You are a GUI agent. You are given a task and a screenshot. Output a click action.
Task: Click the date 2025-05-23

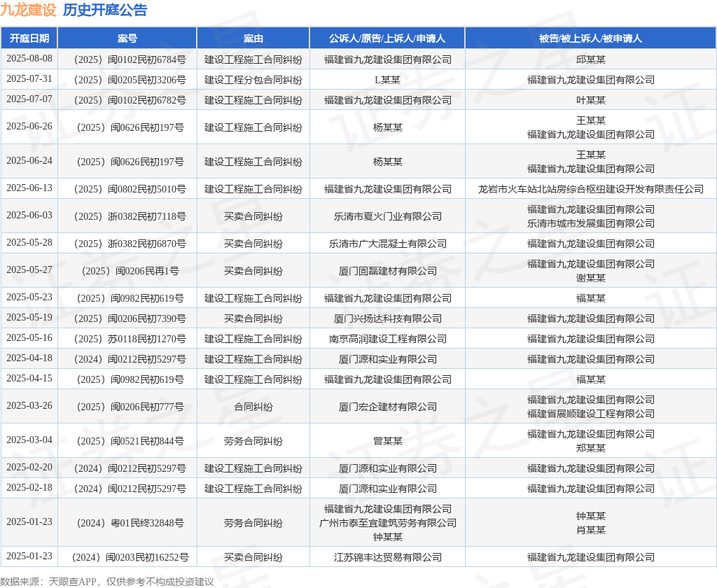(29, 297)
